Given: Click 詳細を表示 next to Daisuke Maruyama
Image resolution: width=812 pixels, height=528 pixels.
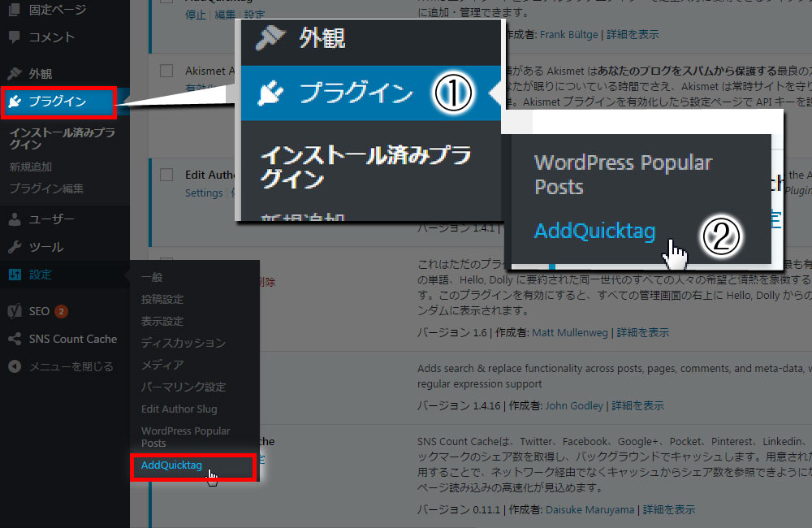Looking at the screenshot, I should [669, 510].
